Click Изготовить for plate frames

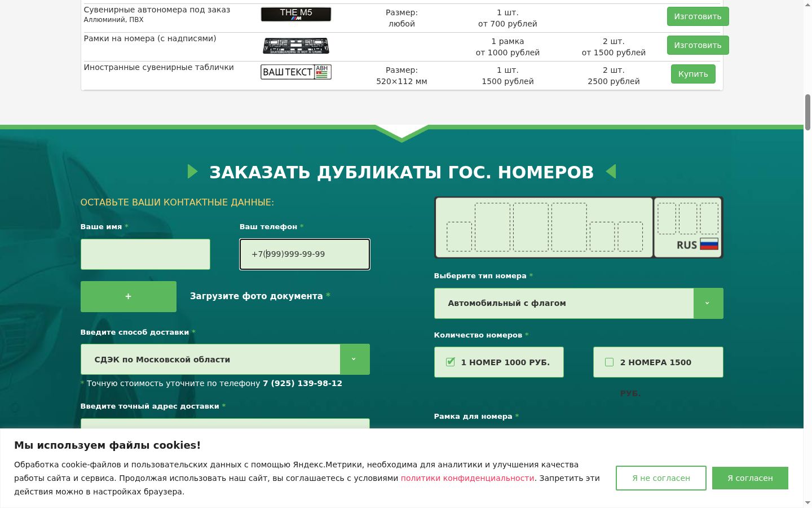[x=698, y=45]
